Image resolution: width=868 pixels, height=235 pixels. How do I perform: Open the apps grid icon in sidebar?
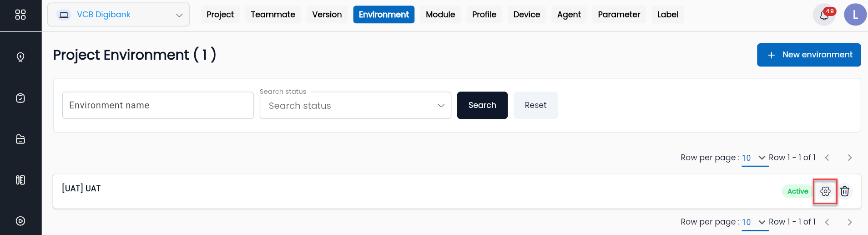point(20,15)
